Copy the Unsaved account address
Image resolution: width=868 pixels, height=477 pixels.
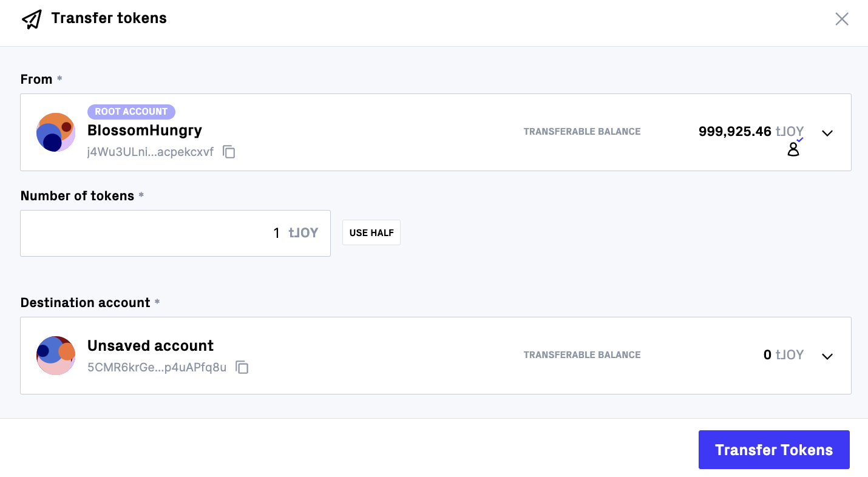coord(242,368)
